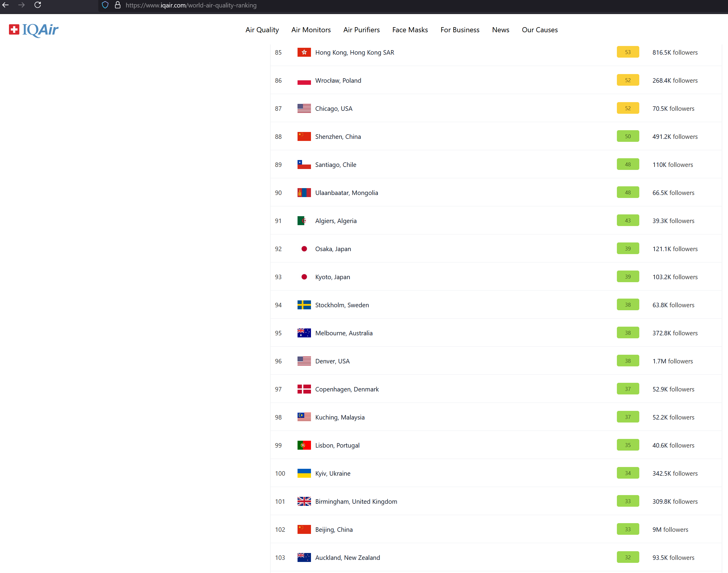This screenshot has height=573, width=728.
Task: Click the padlock site security icon
Action: click(117, 5)
